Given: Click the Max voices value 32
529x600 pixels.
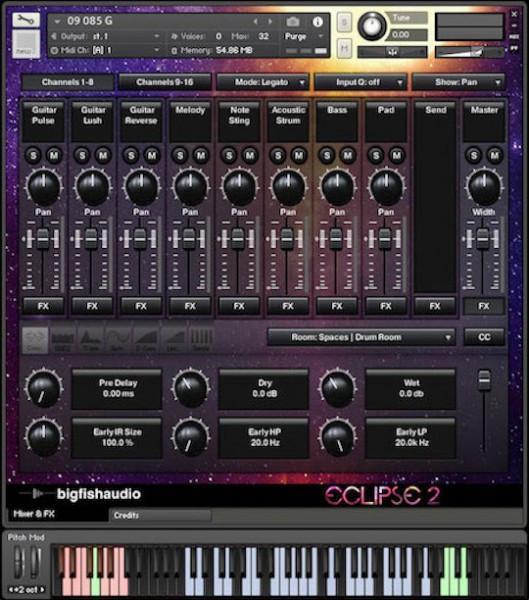Looking at the screenshot, I should [x=263, y=36].
